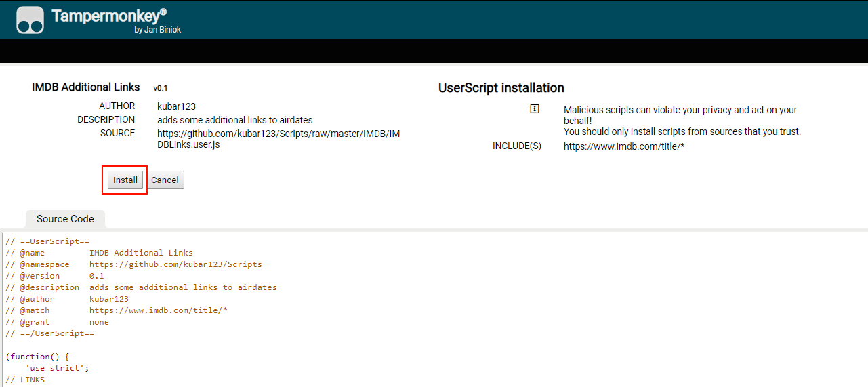Image resolution: width=868 pixels, height=387 pixels.
Task: Click the @grant none code line
Action: tap(57, 322)
